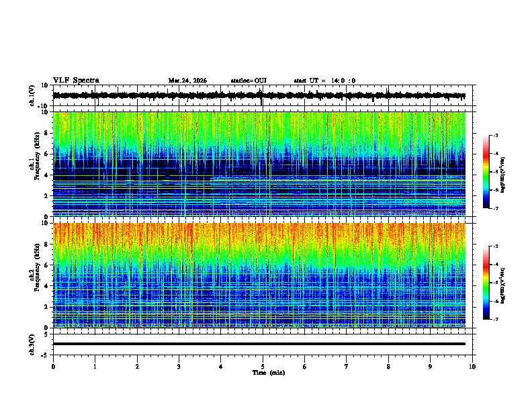Click inside the ch.1 spectrogram panel

[x=259, y=164]
